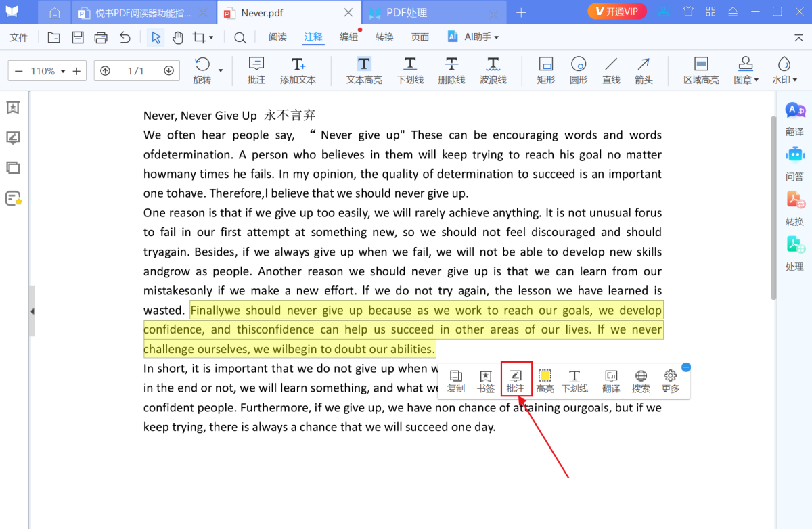Image resolution: width=812 pixels, height=529 pixels.
Task: Select the 批注 annotation icon in popup toolbar
Action: (516, 381)
